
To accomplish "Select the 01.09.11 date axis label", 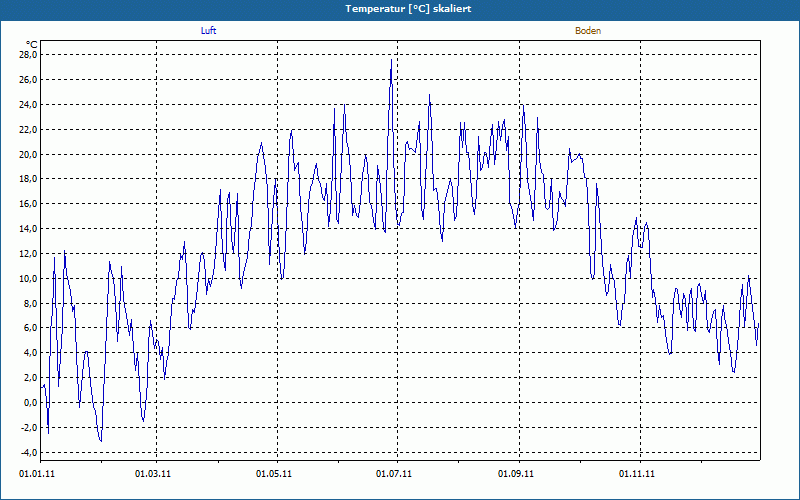I will (x=516, y=474).
